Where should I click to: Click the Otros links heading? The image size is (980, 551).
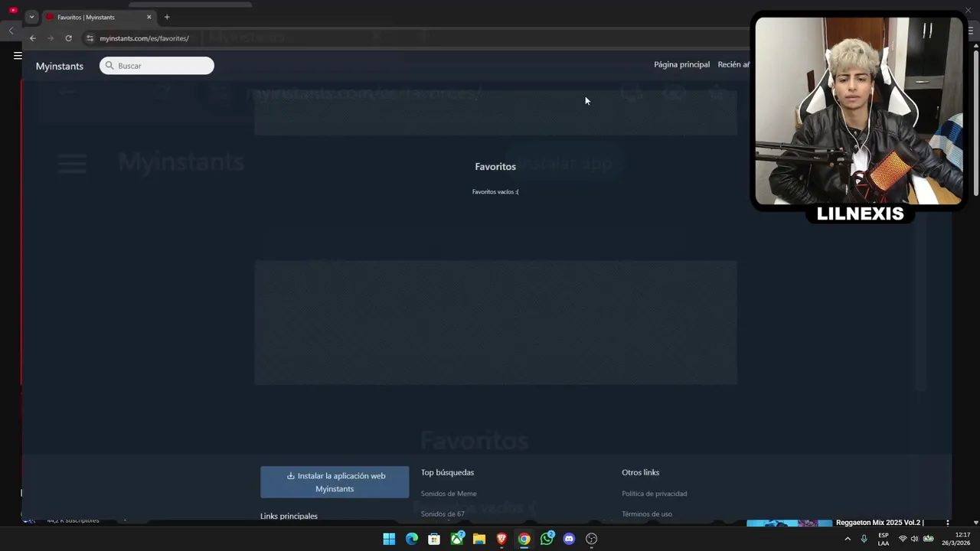tap(640, 472)
